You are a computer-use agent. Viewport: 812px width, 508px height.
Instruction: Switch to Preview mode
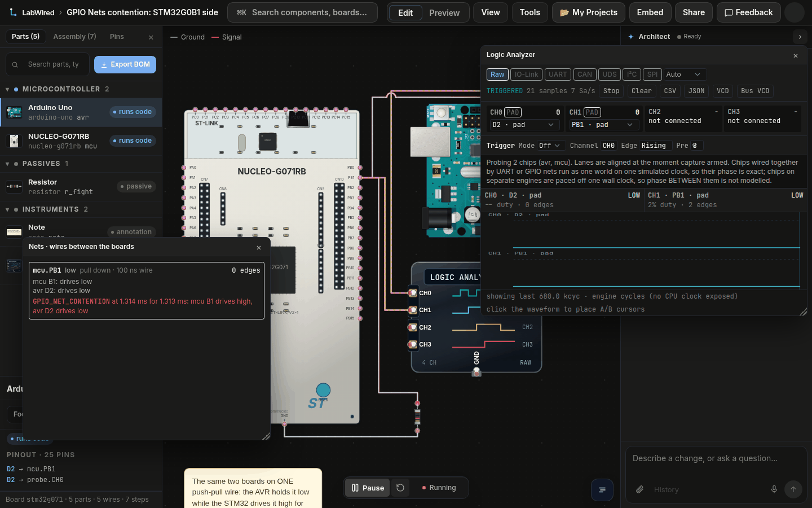pyautogui.click(x=444, y=12)
